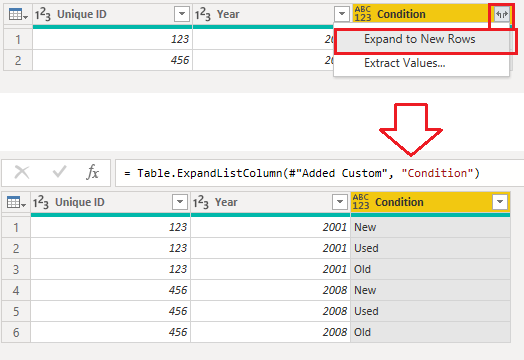Click data type icon of top Year column

tap(203, 15)
